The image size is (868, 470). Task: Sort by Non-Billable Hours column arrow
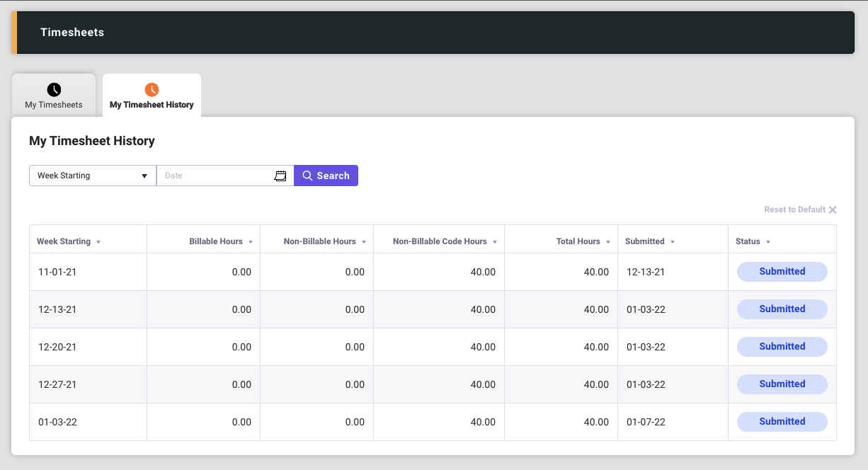coord(363,242)
